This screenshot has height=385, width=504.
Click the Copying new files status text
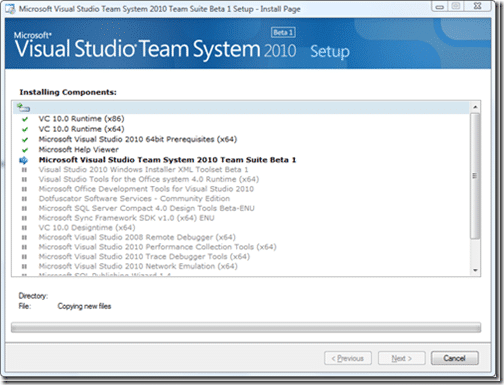pyautogui.click(x=84, y=306)
